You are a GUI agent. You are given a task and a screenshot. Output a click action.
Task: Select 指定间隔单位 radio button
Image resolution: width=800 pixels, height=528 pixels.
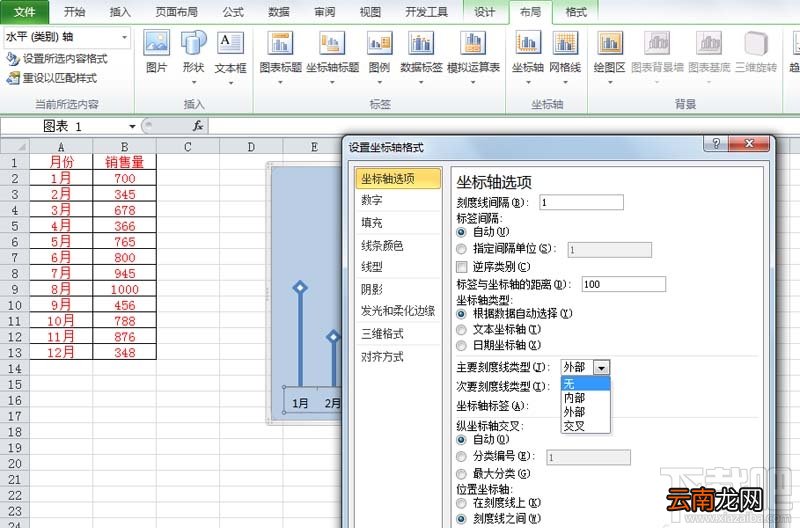pyautogui.click(x=461, y=249)
